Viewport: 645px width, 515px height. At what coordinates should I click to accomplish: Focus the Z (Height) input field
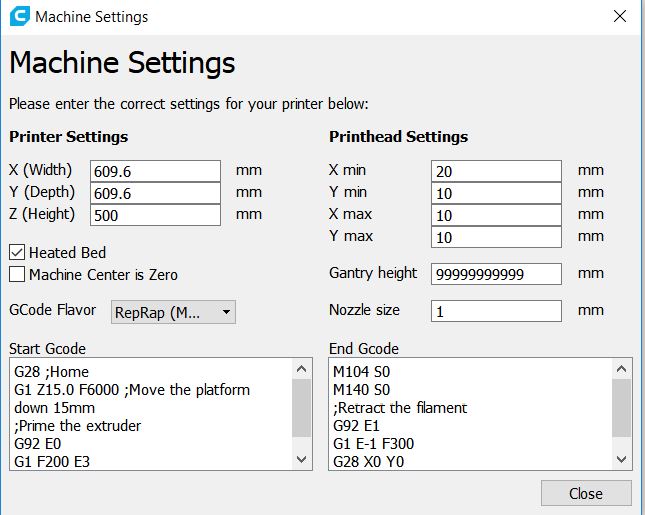tap(155, 215)
